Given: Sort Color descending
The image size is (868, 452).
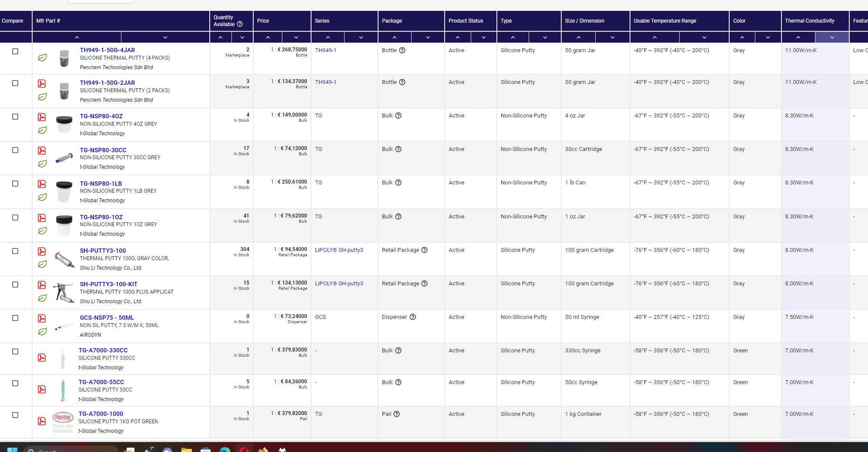Looking at the screenshot, I should (x=768, y=37).
